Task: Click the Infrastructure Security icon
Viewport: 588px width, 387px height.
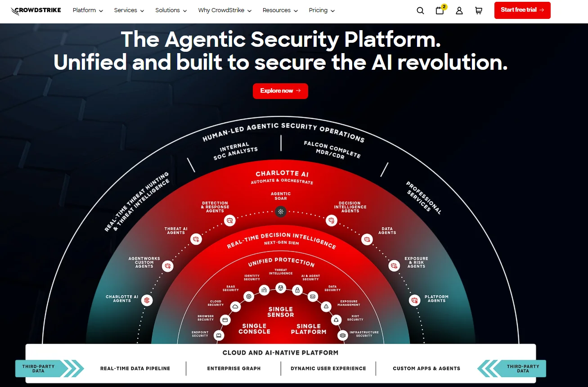Action: [x=343, y=335]
